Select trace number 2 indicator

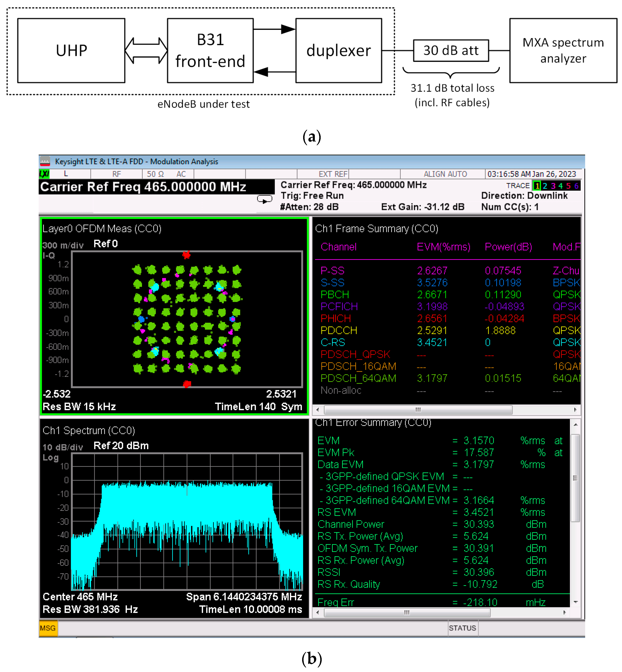[545, 186]
